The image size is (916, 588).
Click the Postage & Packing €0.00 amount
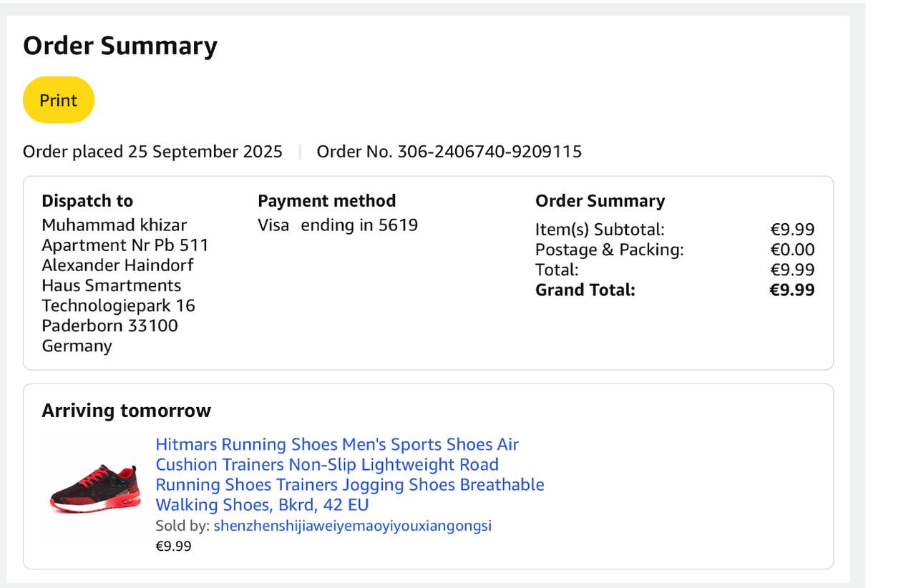pos(792,250)
